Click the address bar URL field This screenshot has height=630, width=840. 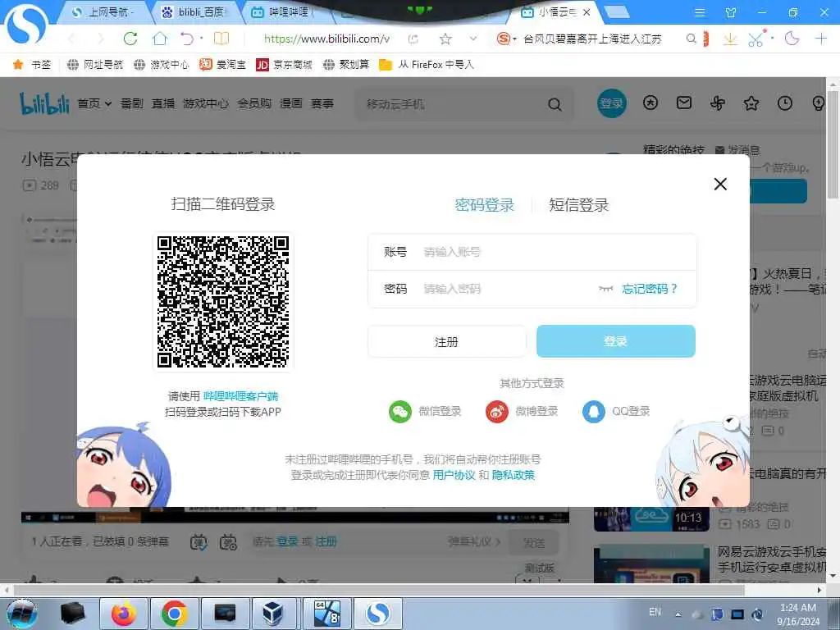tap(326, 39)
